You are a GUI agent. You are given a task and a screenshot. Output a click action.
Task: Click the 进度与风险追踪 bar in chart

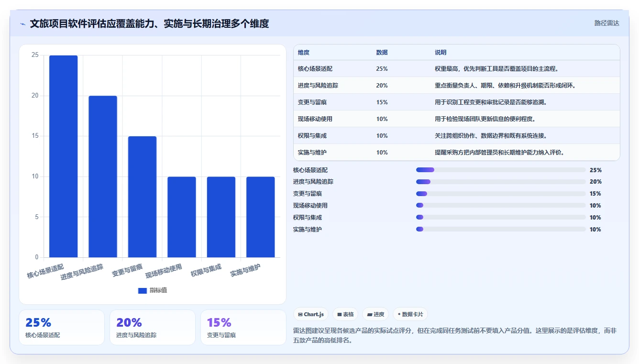(103, 176)
